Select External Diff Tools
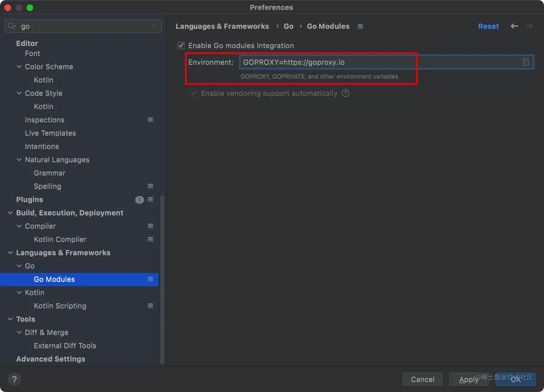 pyautogui.click(x=65, y=346)
